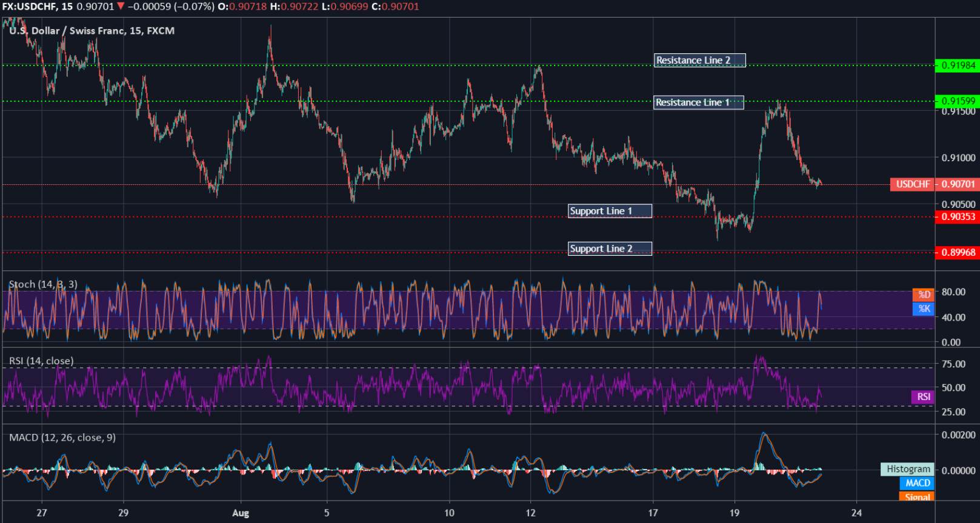Select the MACD (12, 26, close, 9) title

pyautogui.click(x=62, y=438)
